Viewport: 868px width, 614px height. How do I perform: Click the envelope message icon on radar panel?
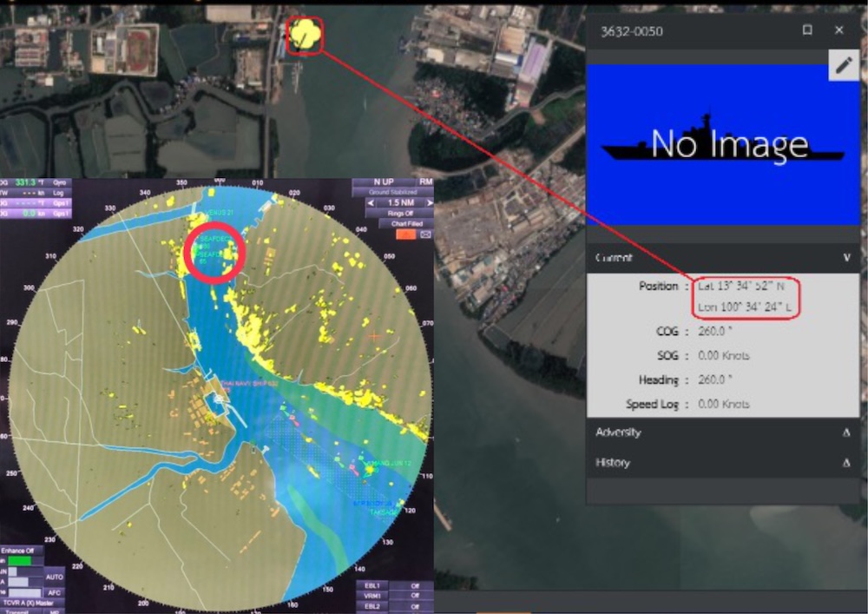coord(425,234)
